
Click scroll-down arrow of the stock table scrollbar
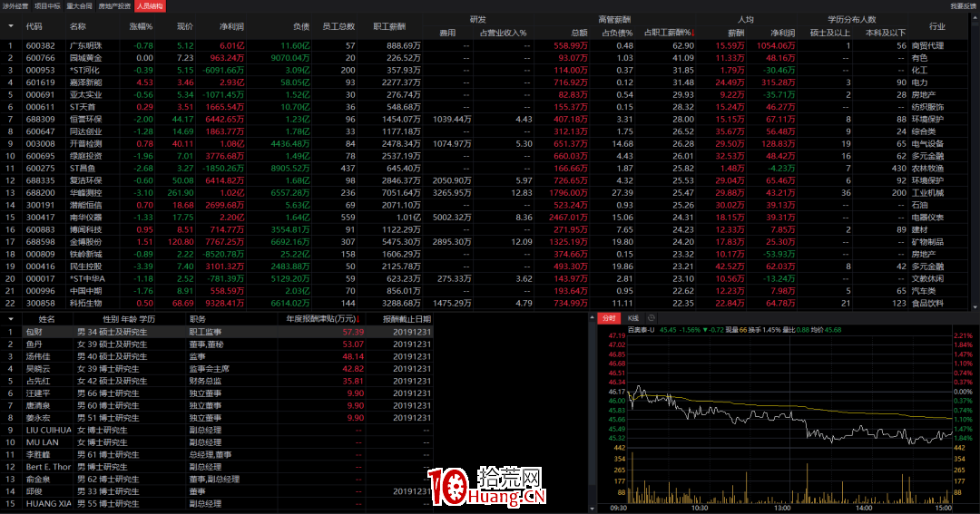pos(975,307)
